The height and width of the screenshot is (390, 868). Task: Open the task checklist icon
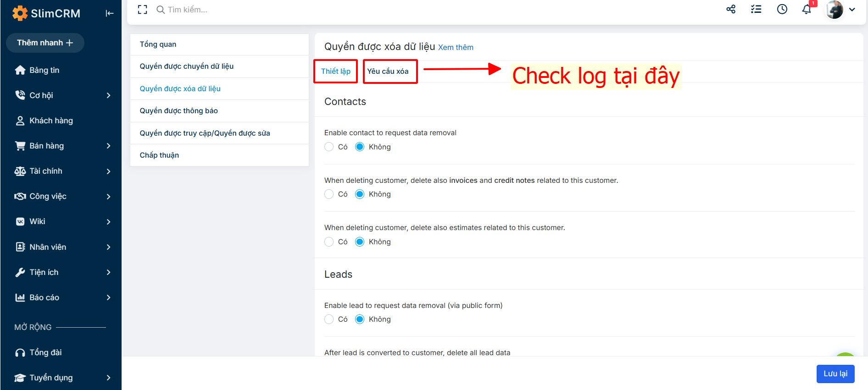point(756,9)
